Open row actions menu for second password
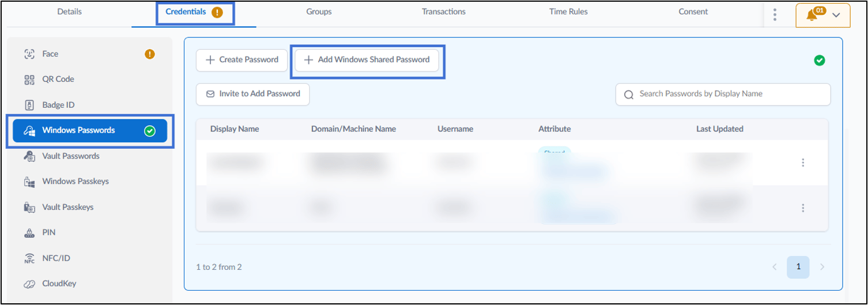868x305 pixels. pyautogui.click(x=803, y=208)
